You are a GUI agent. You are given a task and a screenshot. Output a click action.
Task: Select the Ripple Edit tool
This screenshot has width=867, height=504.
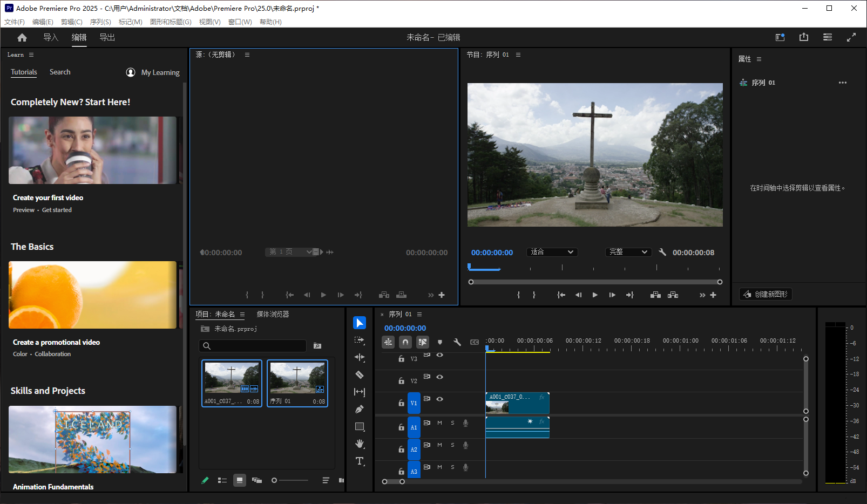[360, 357]
